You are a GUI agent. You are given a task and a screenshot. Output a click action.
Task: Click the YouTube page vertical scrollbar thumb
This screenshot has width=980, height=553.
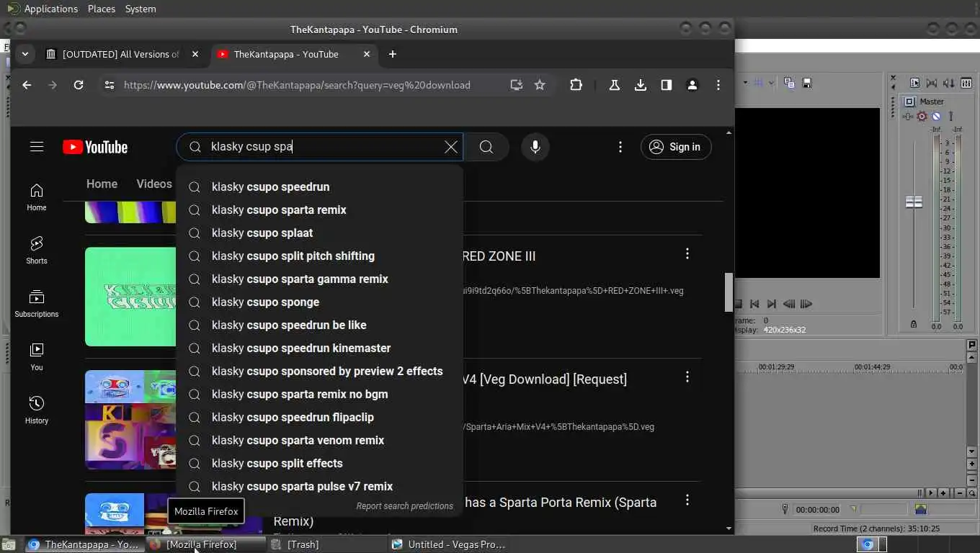point(729,292)
